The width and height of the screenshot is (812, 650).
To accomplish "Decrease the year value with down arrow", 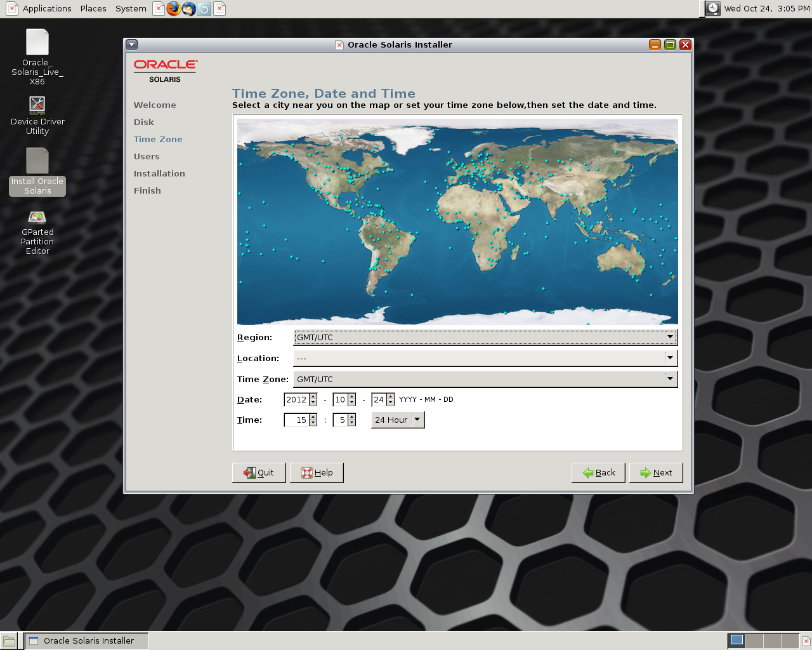I will point(313,403).
